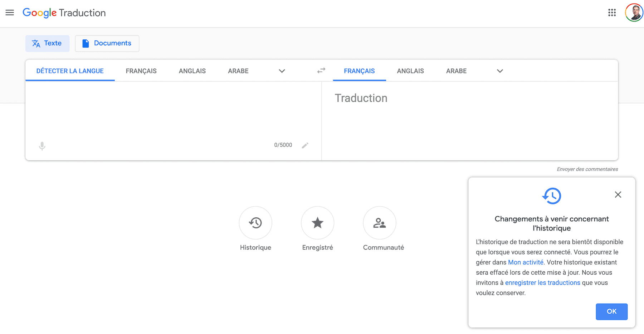Screen dimensions: 644x334
Task: Choose ANGLAIS as source language
Action: (192, 71)
